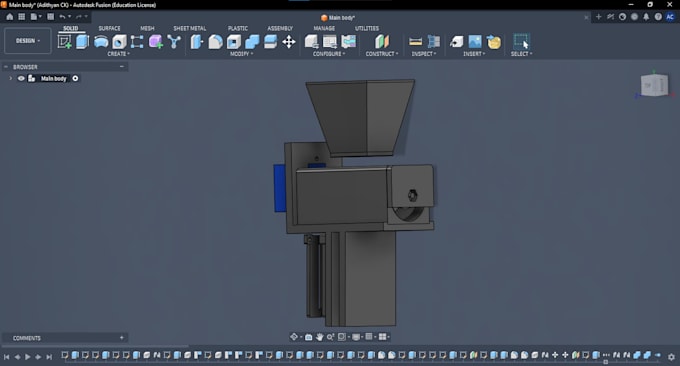Viewport: 680px width, 366px height.
Task: Activate the Select window tool
Action: [521, 42]
